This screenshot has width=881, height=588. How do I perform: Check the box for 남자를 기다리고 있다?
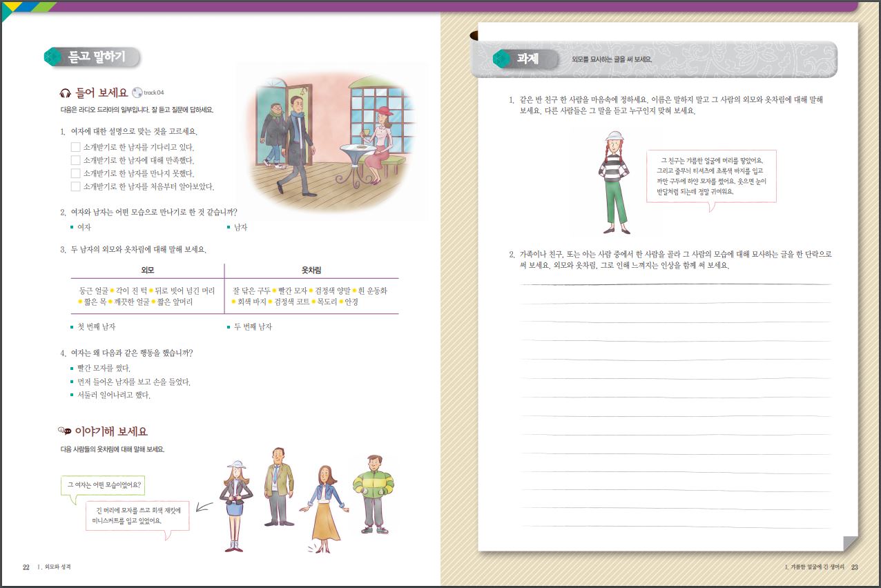click(76, 147)
